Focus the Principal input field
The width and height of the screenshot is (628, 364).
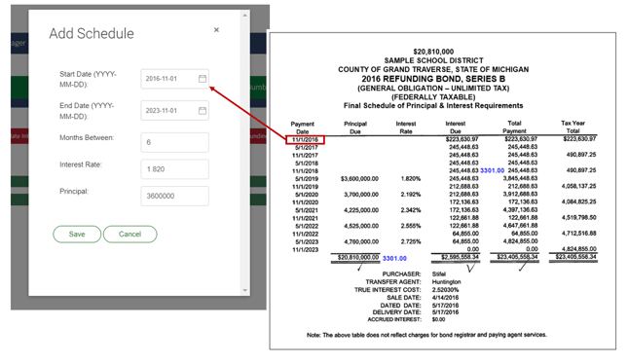[x=174, y=196]
